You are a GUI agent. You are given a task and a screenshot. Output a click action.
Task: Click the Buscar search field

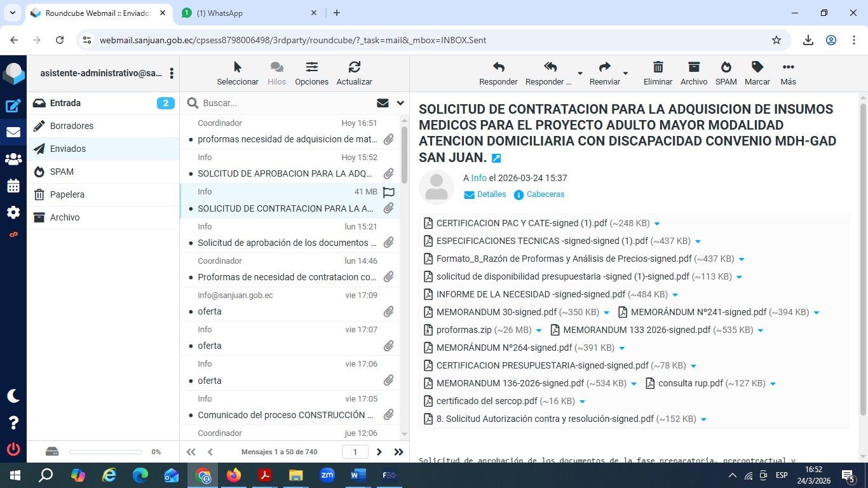[x=286, y=103]
